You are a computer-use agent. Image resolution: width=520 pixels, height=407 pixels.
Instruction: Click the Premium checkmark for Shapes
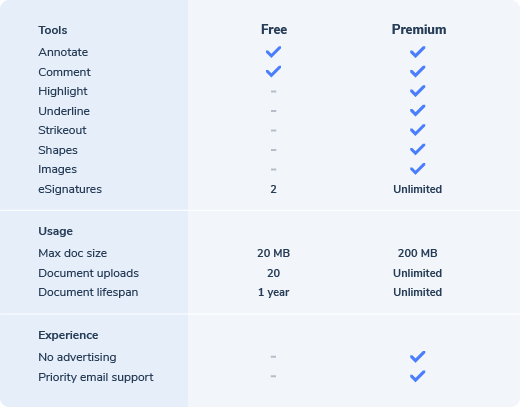click(417, 149)
